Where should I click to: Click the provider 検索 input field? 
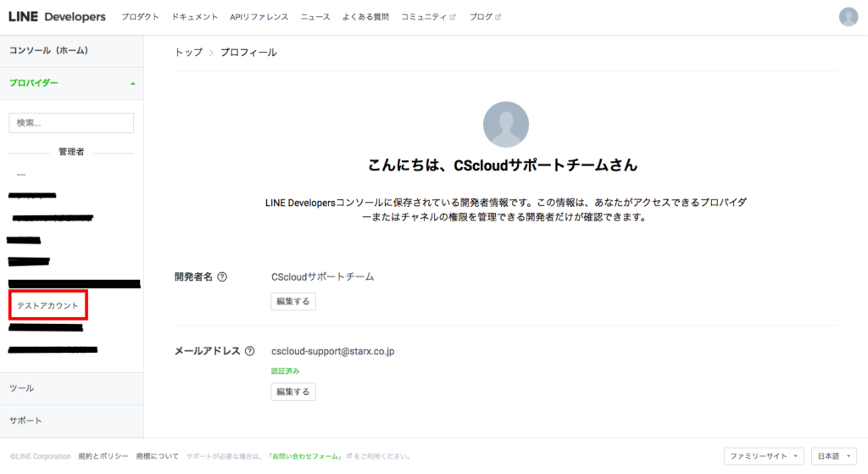click(x=71, y=123)
